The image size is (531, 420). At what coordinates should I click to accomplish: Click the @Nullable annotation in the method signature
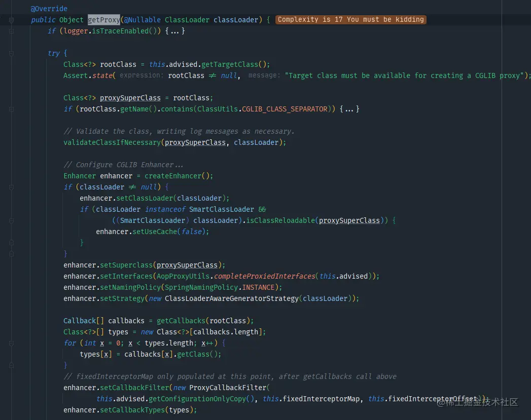click(x=142, y=20)
